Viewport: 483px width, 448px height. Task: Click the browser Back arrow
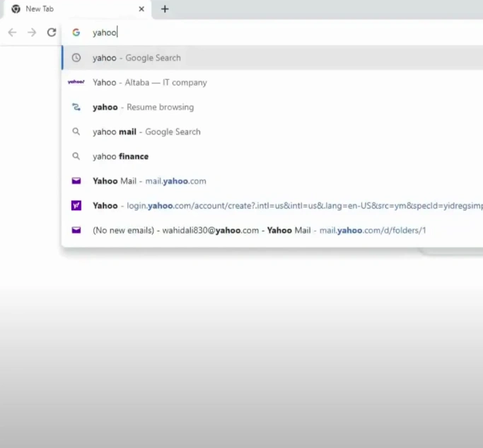pos(12,33)
